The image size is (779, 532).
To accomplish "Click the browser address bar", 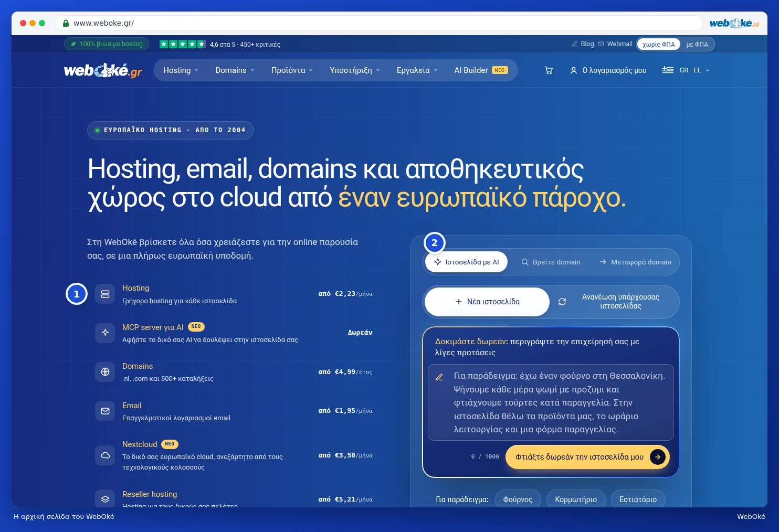I will click(x=379, y=23).
